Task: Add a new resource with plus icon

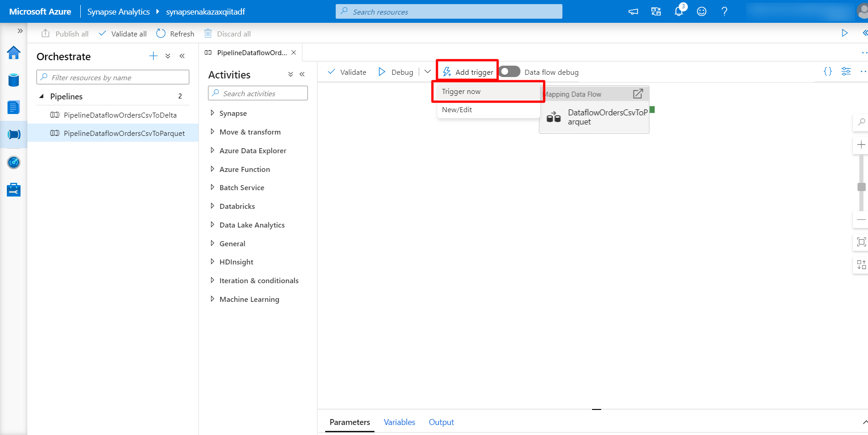Action: tap(153, 56)
